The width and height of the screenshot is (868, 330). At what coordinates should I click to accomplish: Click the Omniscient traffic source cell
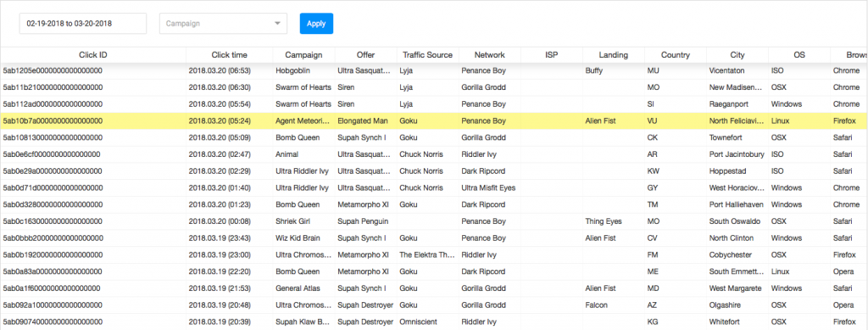pos(418,322)
